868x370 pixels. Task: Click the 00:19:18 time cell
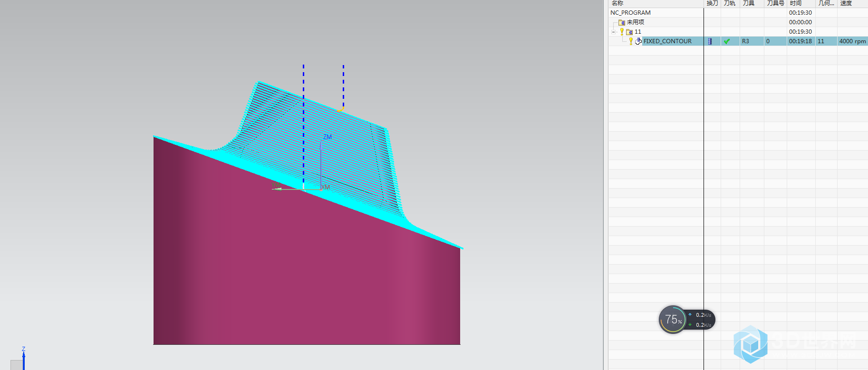(x=800, y=41)
